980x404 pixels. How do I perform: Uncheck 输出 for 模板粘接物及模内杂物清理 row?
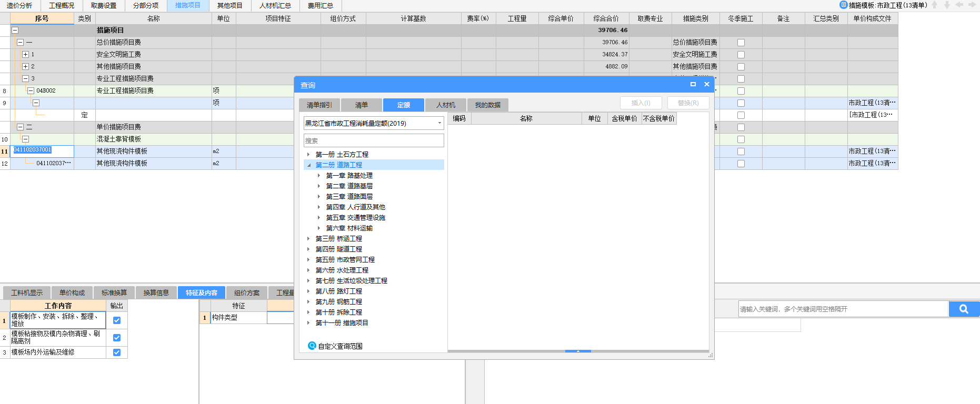(x=117, y=338)
